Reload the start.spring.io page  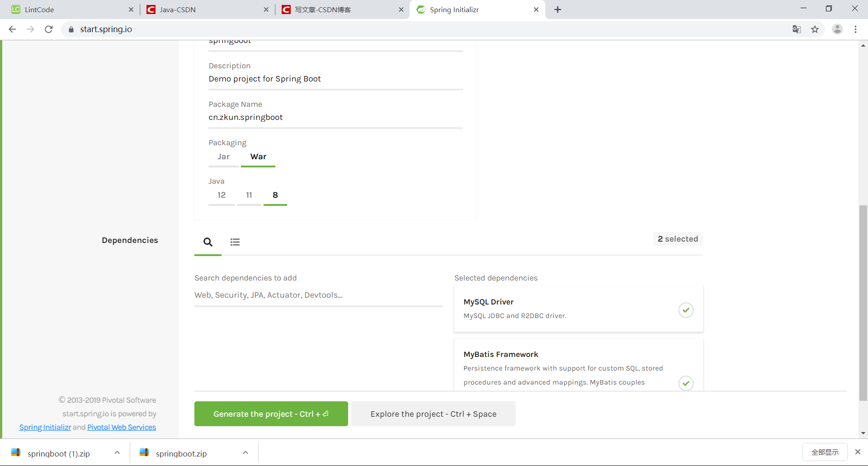point(49,29)
